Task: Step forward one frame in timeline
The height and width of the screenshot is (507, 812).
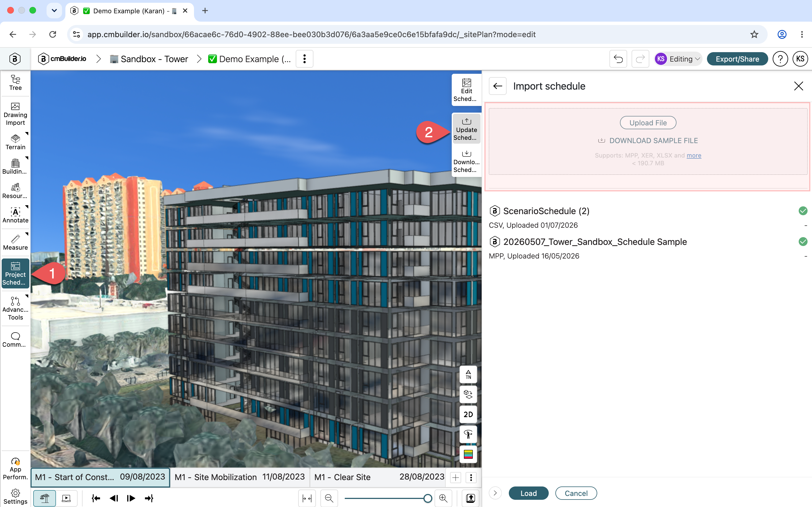Action: 131,498
